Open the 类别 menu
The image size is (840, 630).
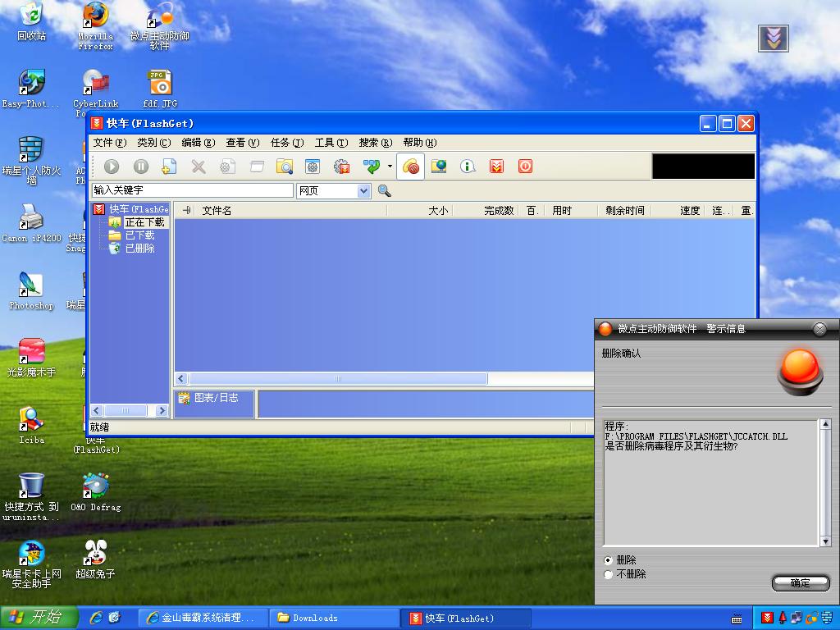point(153,143)
